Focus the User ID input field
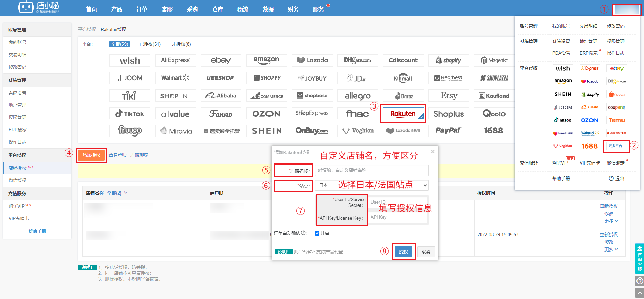 tap(398, 202)
